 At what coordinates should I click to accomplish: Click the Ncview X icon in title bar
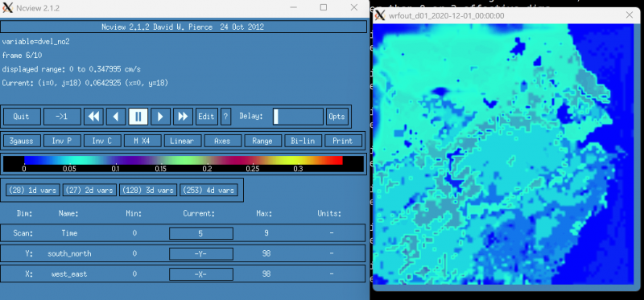[7, 7]
